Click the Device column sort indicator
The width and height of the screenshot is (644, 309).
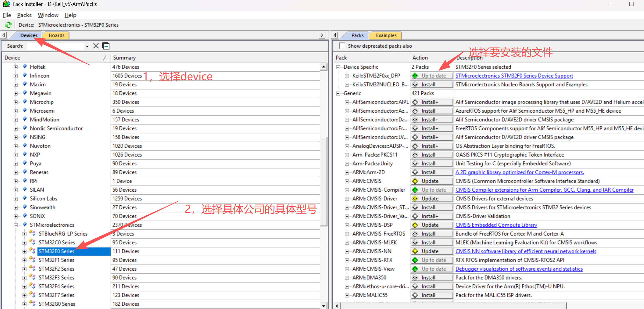105,58
